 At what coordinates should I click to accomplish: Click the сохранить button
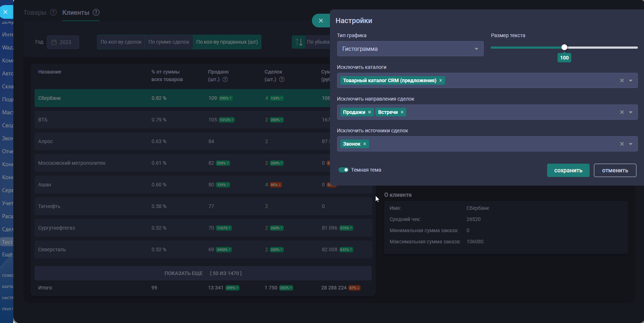[x=568, y=171]
